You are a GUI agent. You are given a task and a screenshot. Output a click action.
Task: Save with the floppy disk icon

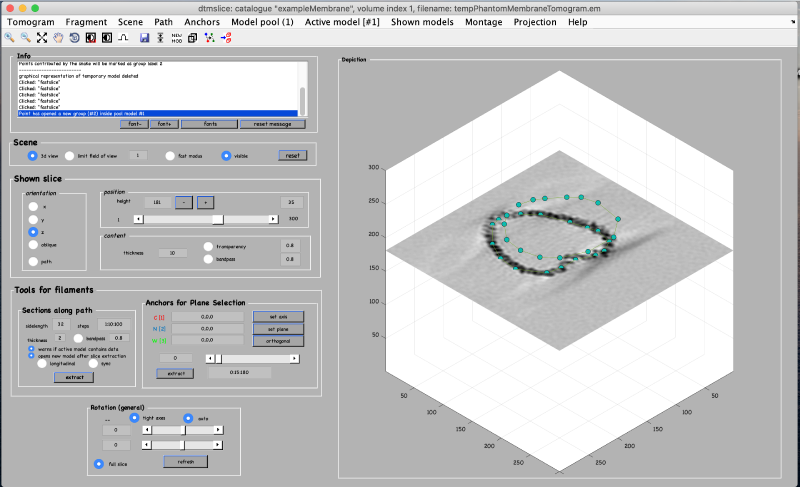[x=144, y=38]
